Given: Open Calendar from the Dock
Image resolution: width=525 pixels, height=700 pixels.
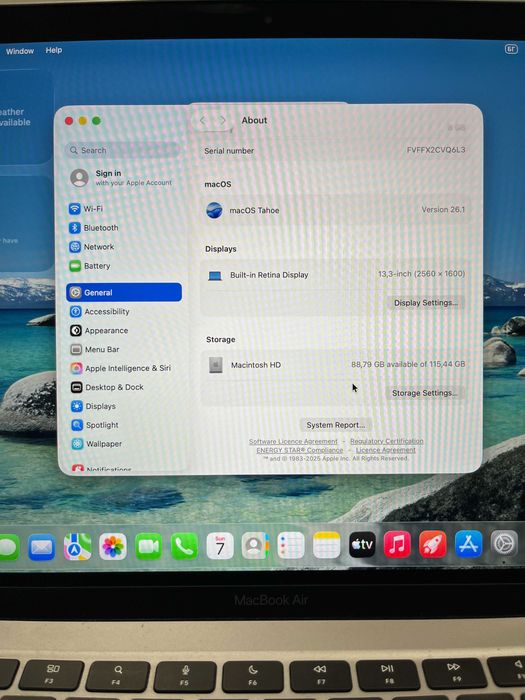Looking at the screenshot, I should coord(220,546).
